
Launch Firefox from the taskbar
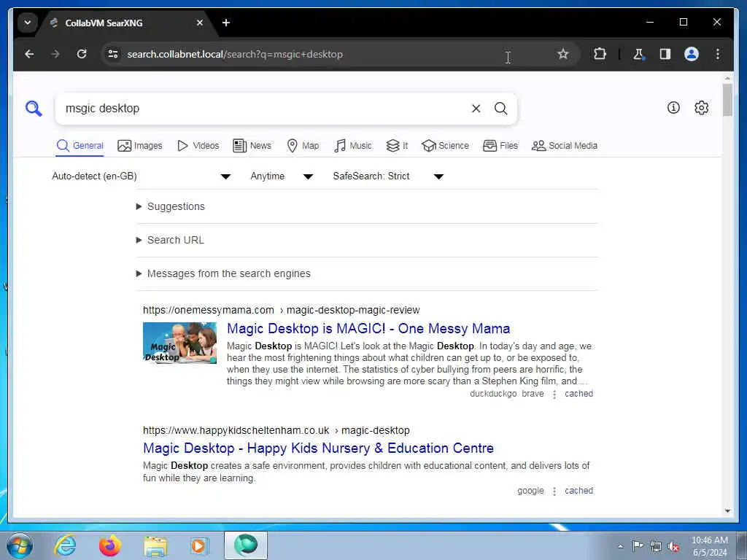pyautogui.click(x=110, y=545)
